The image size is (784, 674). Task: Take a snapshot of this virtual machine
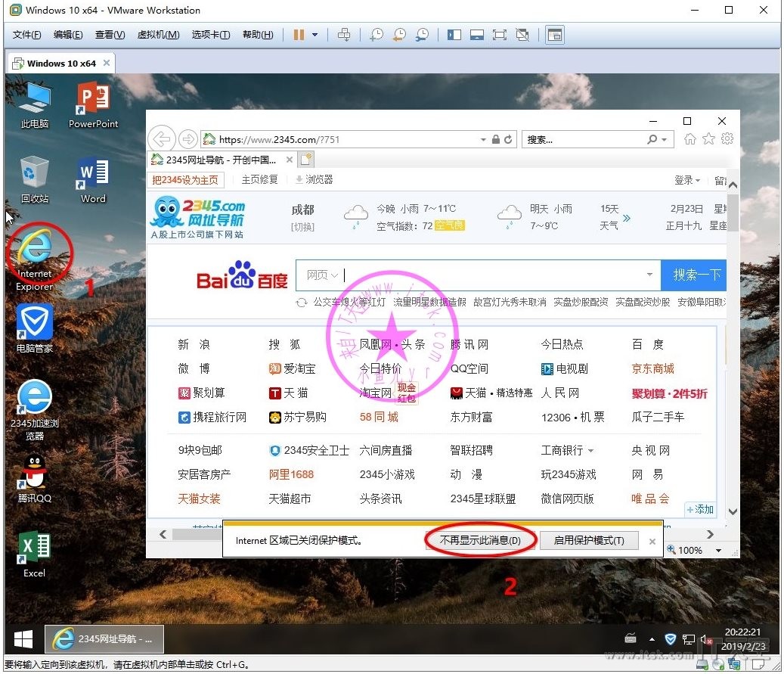[376, 35]
